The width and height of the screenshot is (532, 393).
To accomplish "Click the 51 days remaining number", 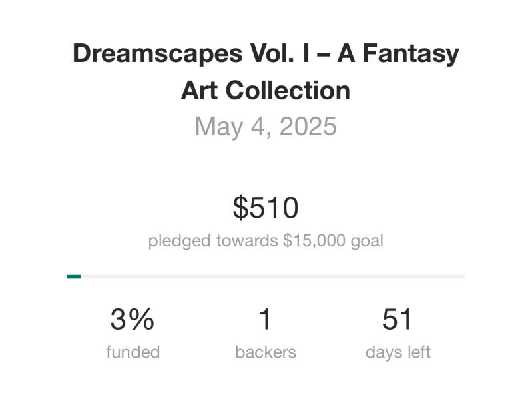I will point(398,320).
